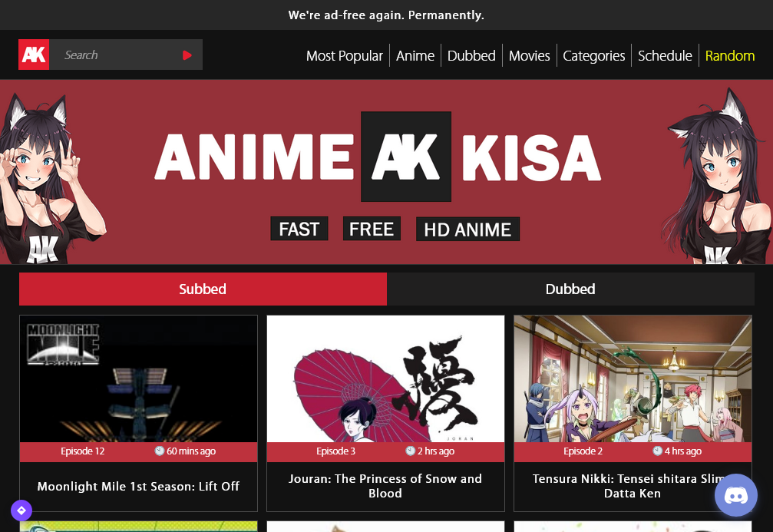Click the red search play arrow icon
This screenshot has height=532, width=773.
[x=187, y=55]
